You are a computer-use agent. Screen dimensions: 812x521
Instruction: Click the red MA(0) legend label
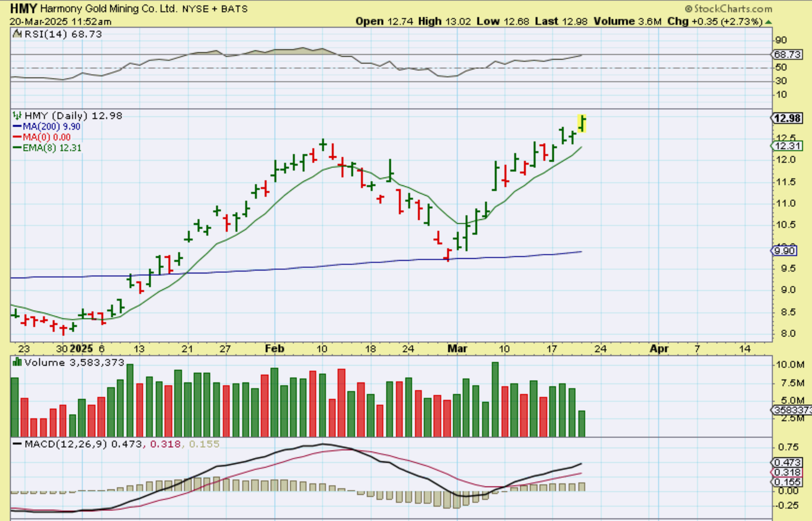[46, 137]
